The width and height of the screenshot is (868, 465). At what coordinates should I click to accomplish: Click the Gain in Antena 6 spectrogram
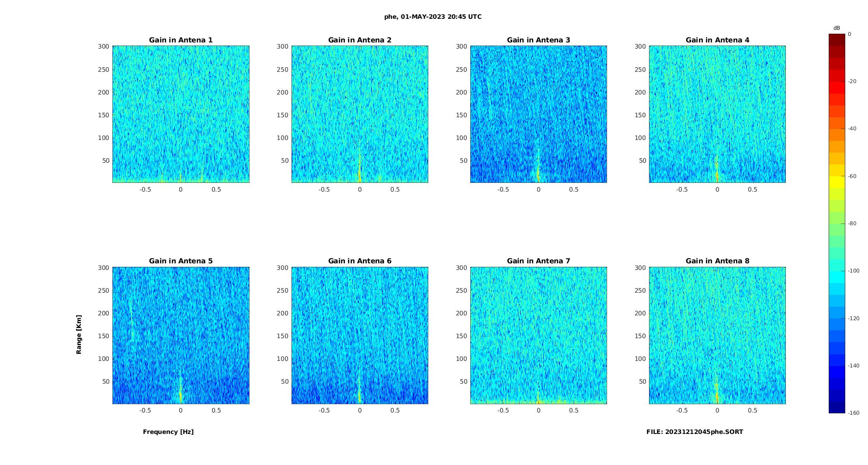[360, 335]
